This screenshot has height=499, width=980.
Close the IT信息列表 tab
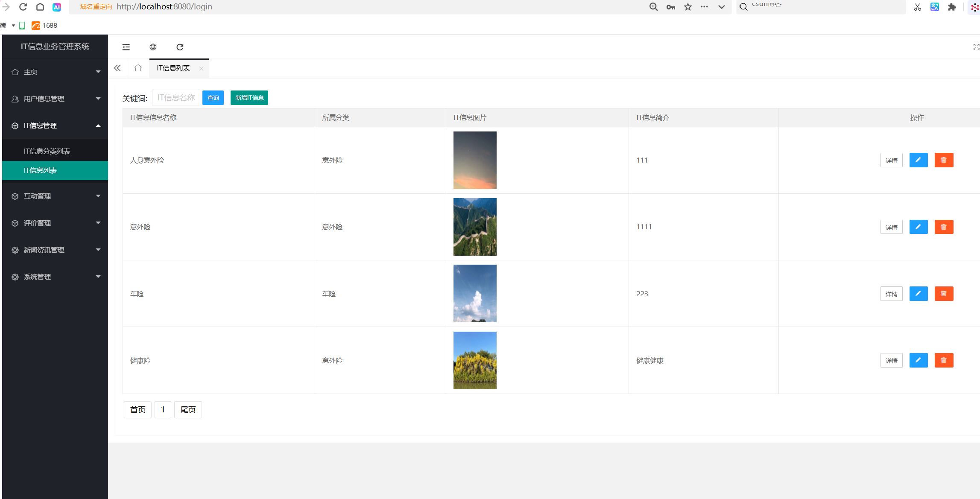pos(201,68)
